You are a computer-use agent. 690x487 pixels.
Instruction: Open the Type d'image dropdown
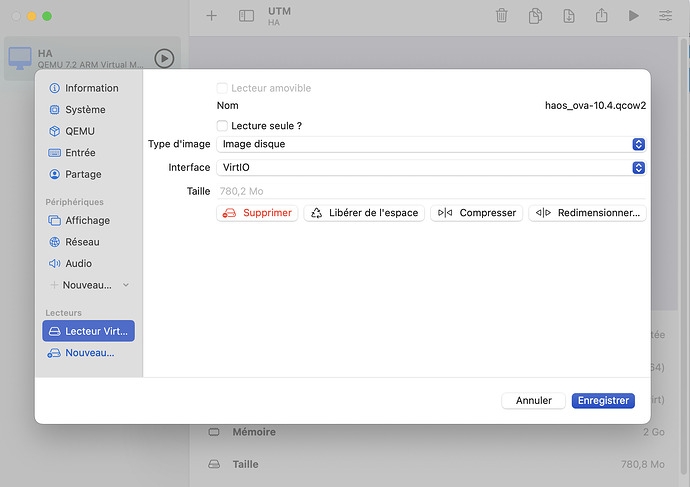(431, 144)
